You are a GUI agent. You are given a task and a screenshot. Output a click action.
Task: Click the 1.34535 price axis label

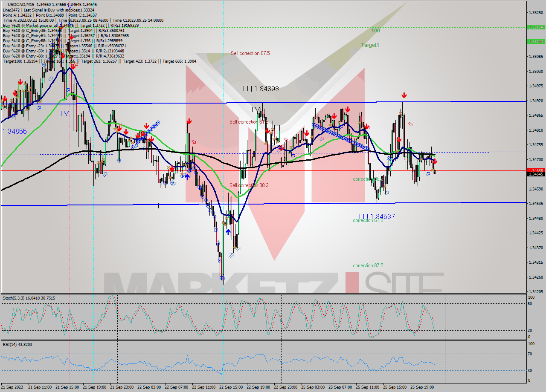(x=535, y=203)
